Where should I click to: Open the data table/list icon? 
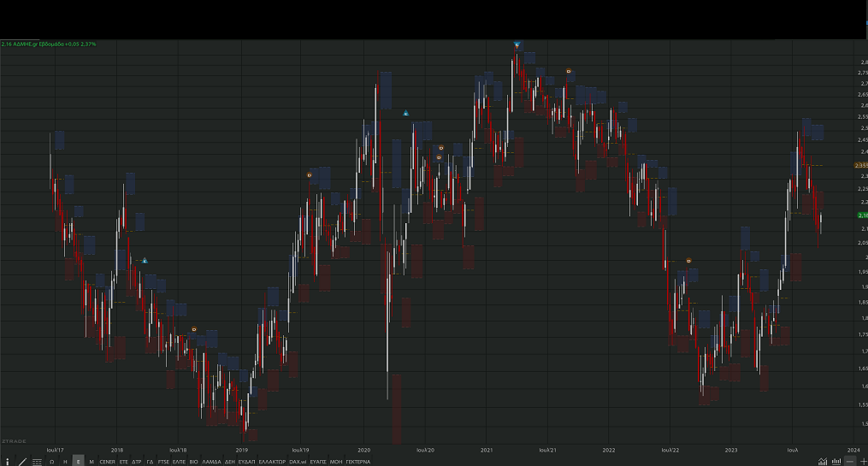point(37,461)
